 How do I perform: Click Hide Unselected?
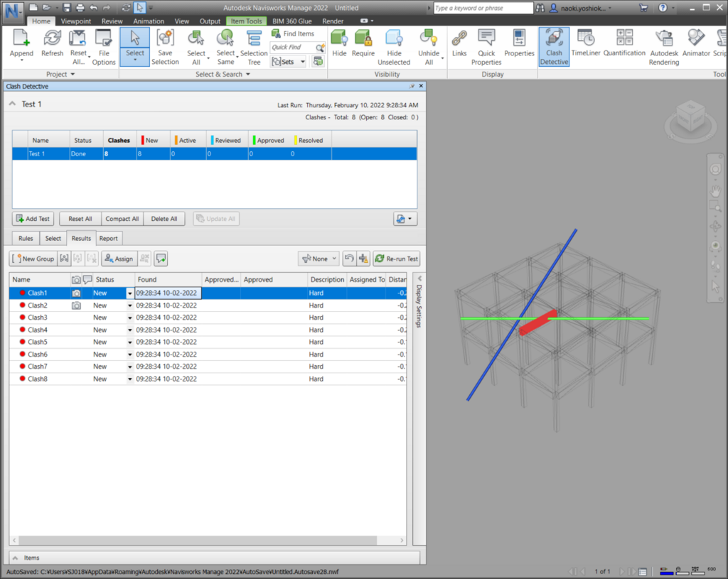pyautogui.click(x=394, y=46)
